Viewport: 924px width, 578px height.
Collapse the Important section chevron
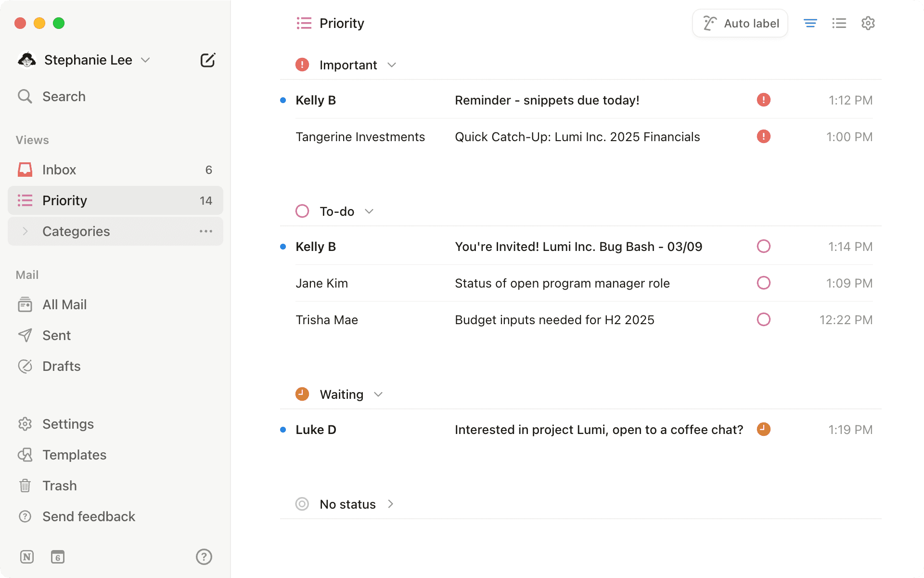click(x=392, y=65)
